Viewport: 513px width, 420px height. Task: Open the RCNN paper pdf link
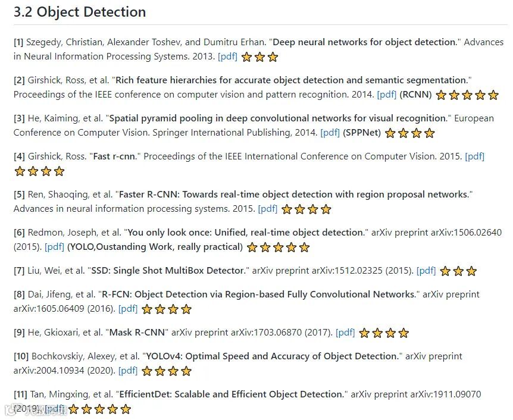(387, 95)
